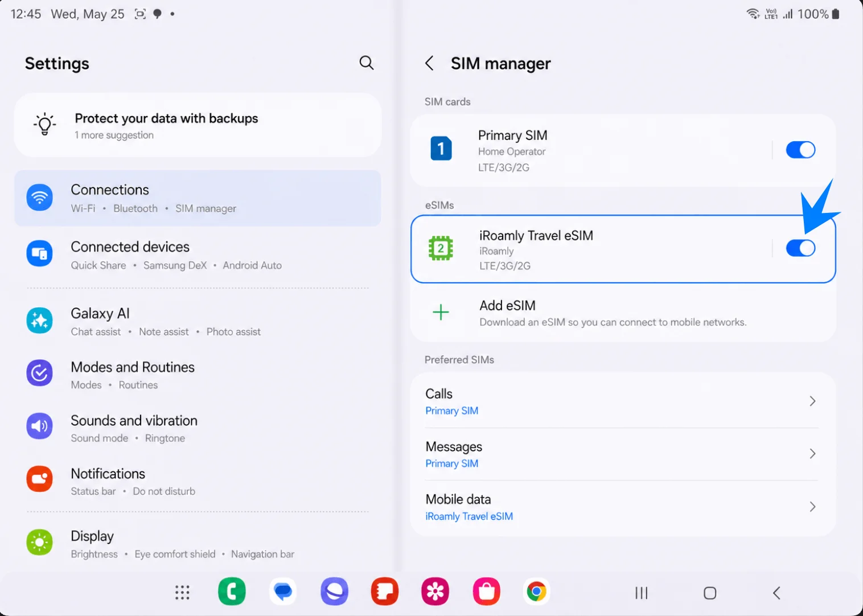Tap the Back navigation button
The height and width of the screenshot is (616, 863).
click(x=776, y=593)
